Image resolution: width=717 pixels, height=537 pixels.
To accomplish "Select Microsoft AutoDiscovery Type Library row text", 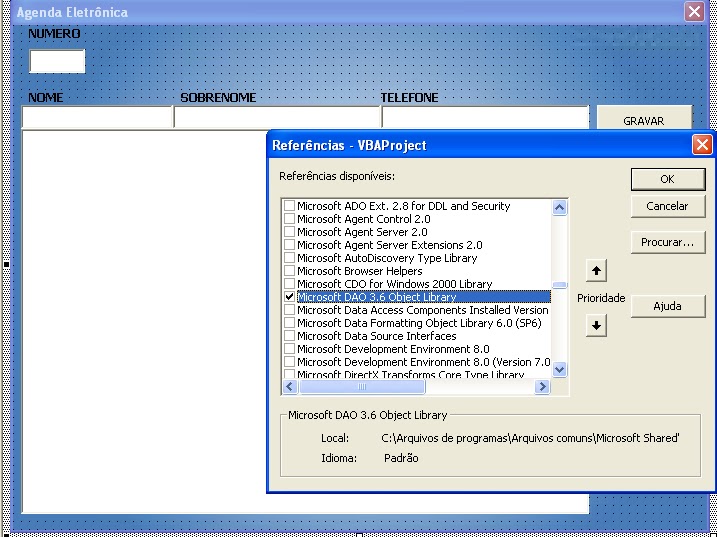I will coord(387,258).
